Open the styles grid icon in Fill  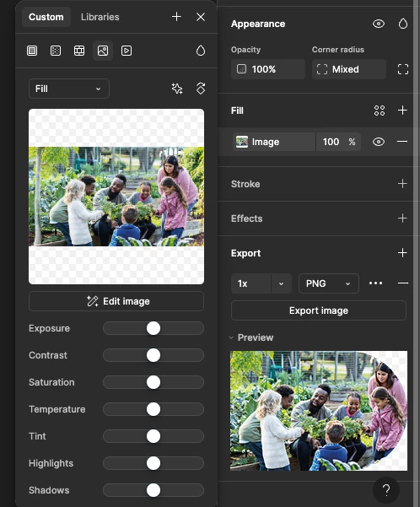[380, 111]
